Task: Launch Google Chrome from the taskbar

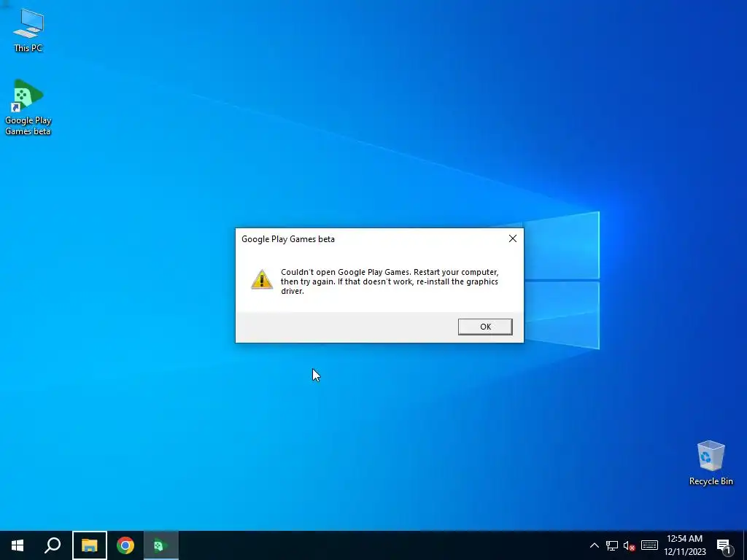Action: pyautogui.click(x=125, y=545)
